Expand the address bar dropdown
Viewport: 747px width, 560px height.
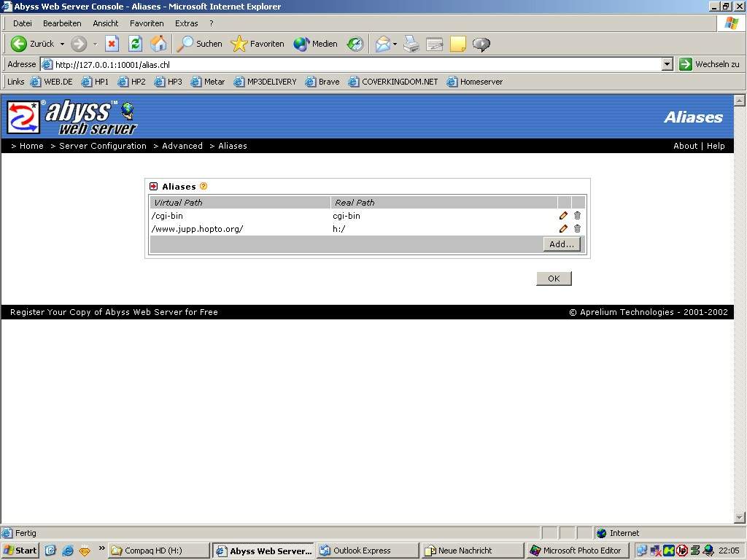pyautogui.click(x=667, y=64)
